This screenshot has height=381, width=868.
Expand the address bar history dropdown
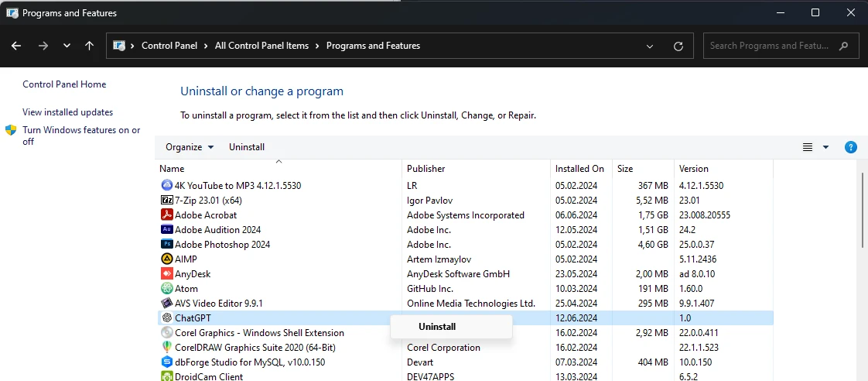tap(650, 46)
